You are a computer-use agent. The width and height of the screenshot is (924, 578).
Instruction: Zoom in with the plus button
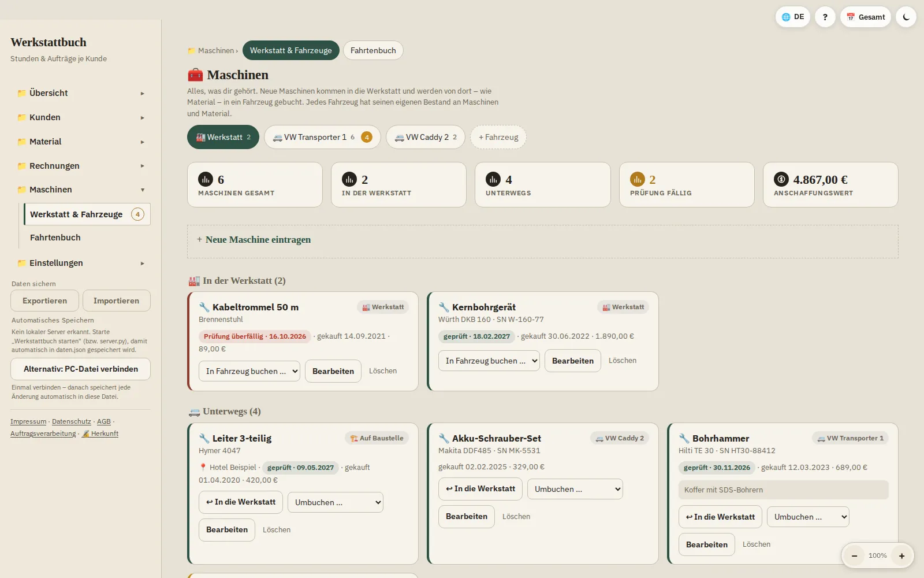point(901,555)
